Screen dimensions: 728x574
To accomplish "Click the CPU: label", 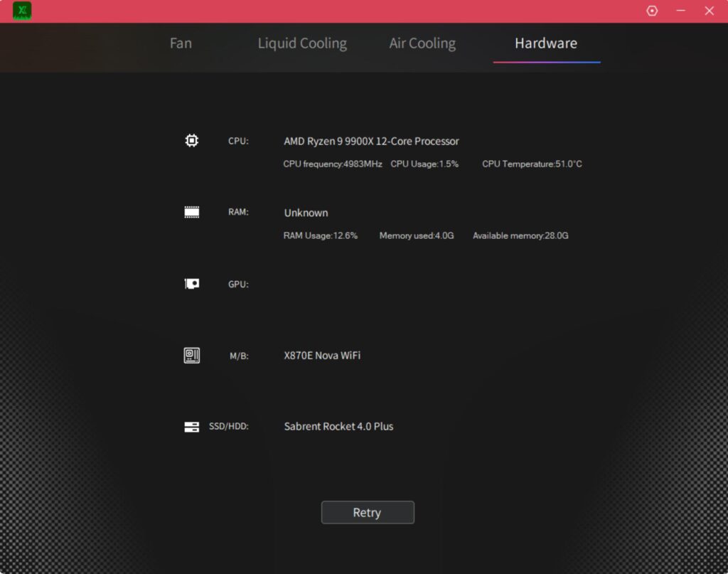I will click(238, 141).
